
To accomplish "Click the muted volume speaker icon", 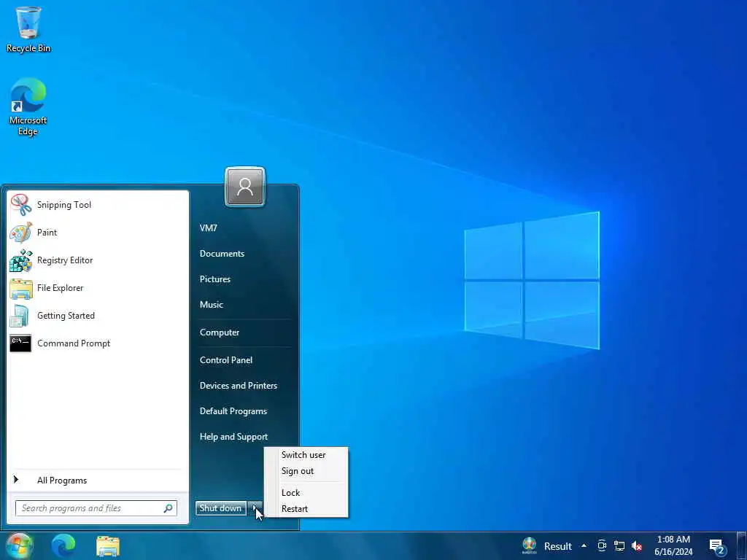I will point(636,546).
